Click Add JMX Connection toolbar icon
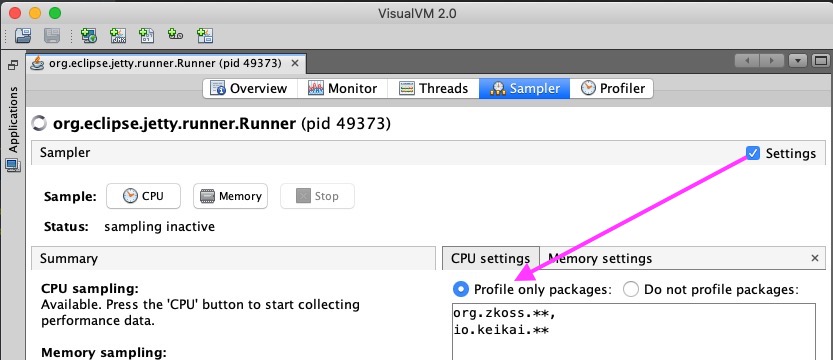Screen dimensions: 833x360 pyautogui.click(x=117, y=36)
